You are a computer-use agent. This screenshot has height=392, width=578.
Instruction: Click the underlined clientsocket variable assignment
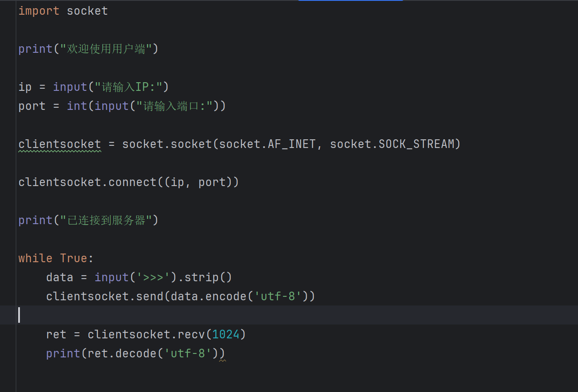pyautogui.click(x=59, y=144)
